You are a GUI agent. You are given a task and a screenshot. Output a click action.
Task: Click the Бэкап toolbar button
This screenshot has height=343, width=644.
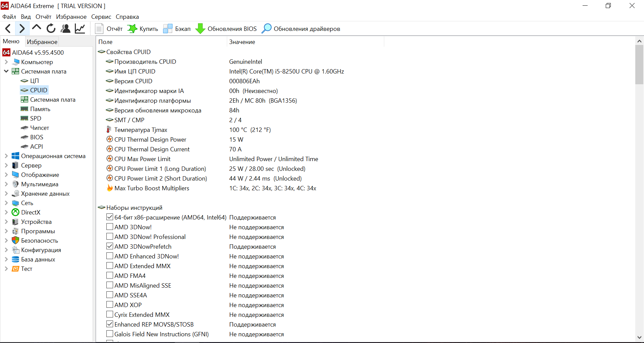coord(177,29)
